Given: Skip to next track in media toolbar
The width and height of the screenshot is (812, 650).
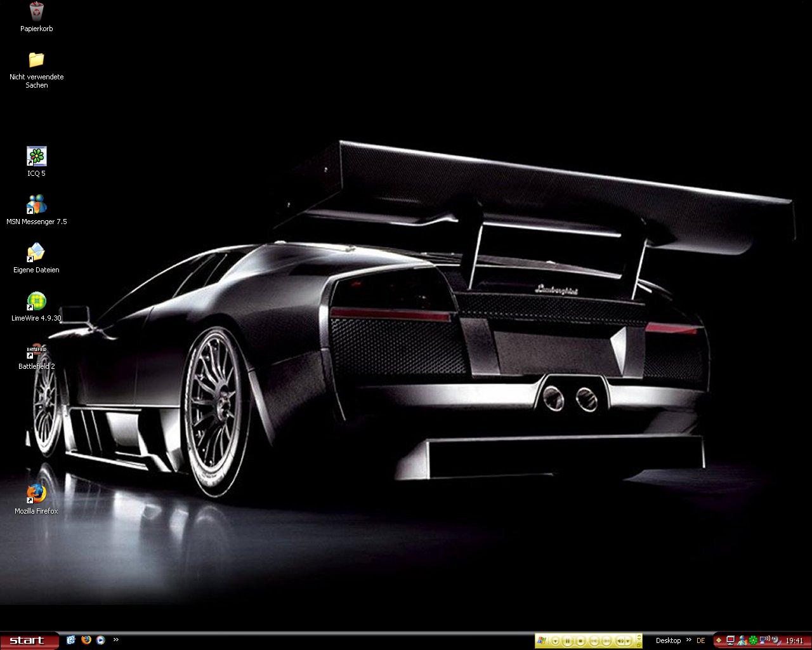Looking at the screenshot, I should [x=606, y=641].
